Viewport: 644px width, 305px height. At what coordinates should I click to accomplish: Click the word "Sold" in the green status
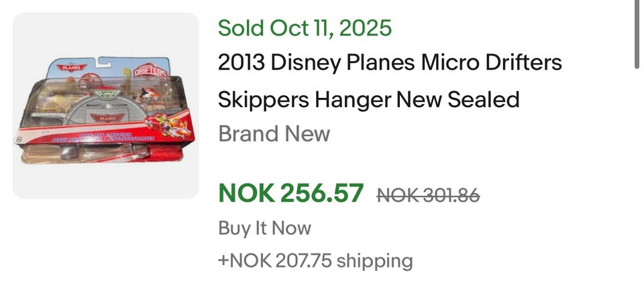(241, 28)
